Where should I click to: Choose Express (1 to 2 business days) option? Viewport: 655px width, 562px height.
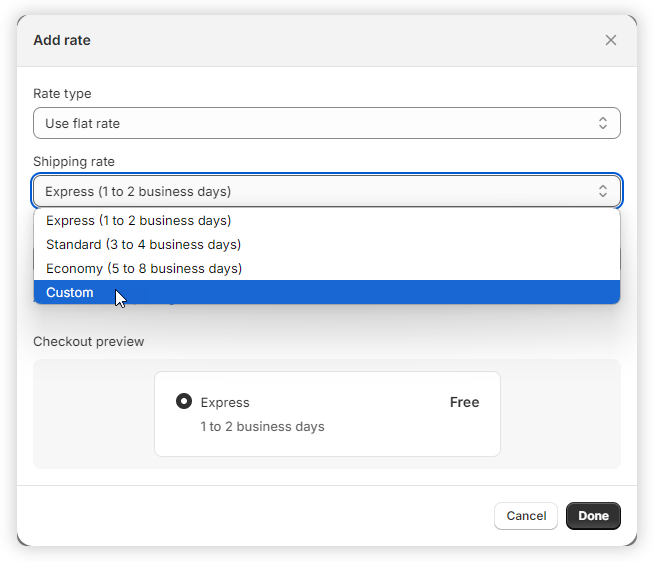(x=139, y=220)
